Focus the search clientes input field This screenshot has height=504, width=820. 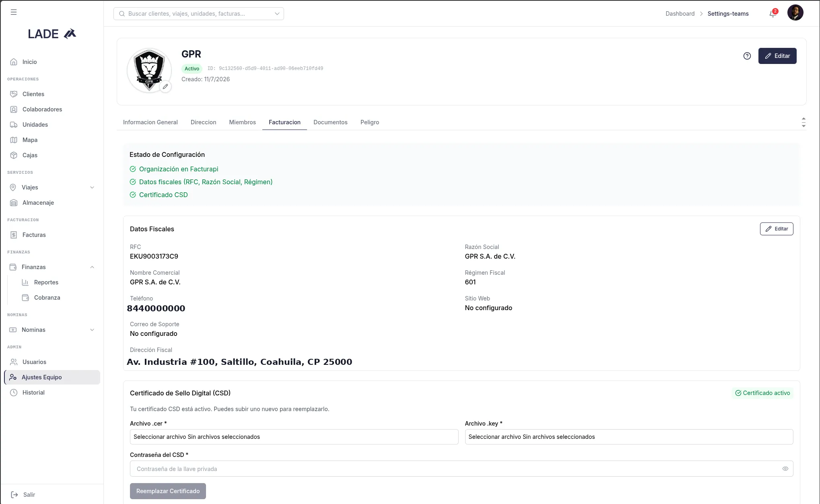tap(199, 14)
